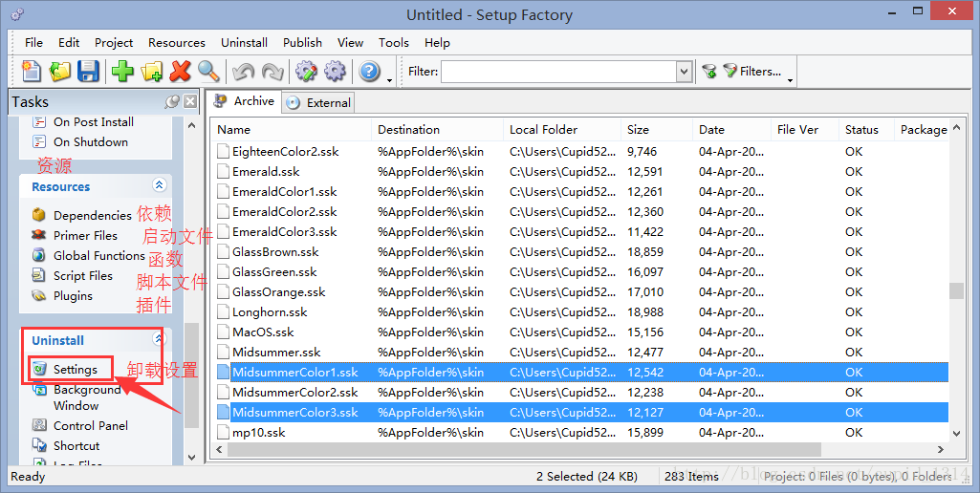Open the View menu
980x493 pixels.
click(x=351, y=42)
